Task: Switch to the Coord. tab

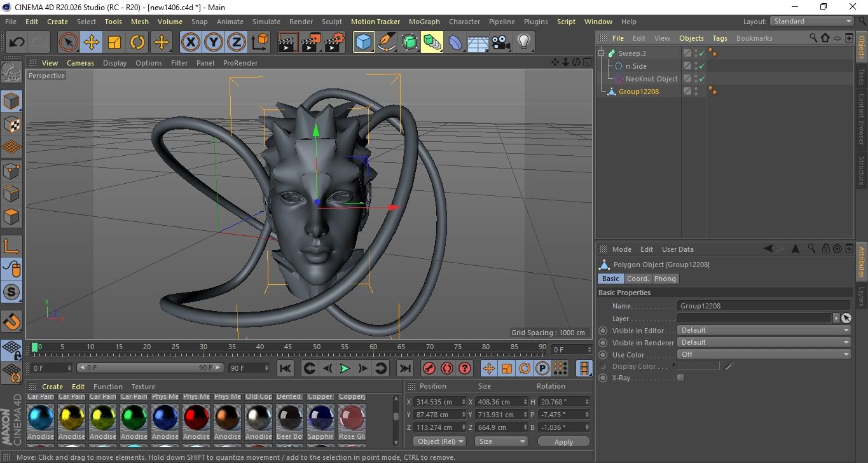Action: [x=638, y=279]
